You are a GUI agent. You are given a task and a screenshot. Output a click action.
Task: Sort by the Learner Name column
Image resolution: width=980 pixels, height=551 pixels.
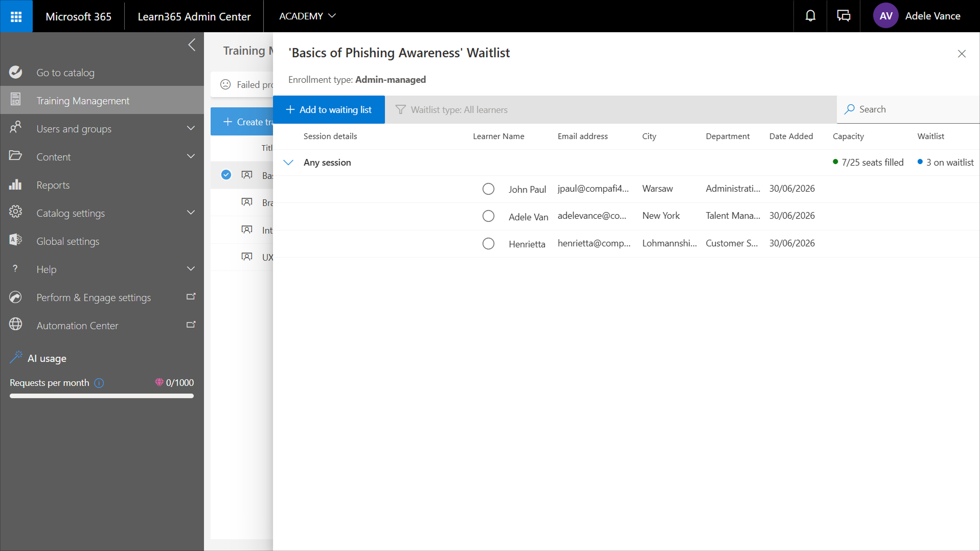(498, 136)
